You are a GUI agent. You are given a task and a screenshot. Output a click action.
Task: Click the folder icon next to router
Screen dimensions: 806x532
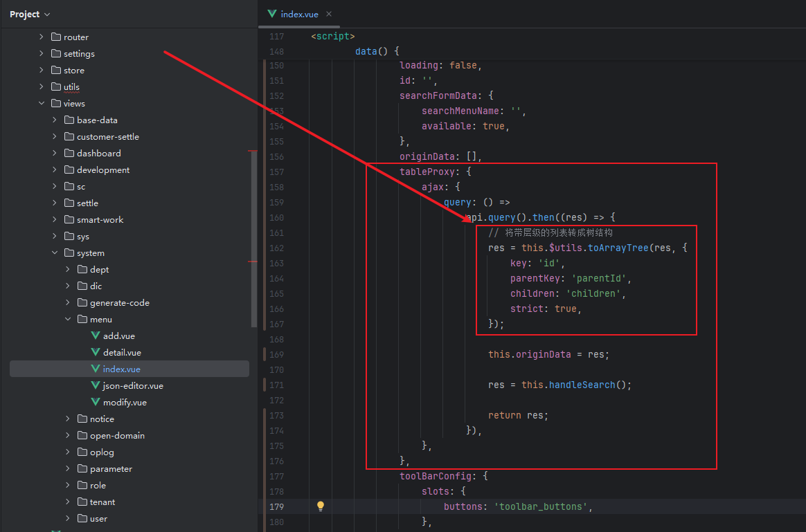click(56, 37)
